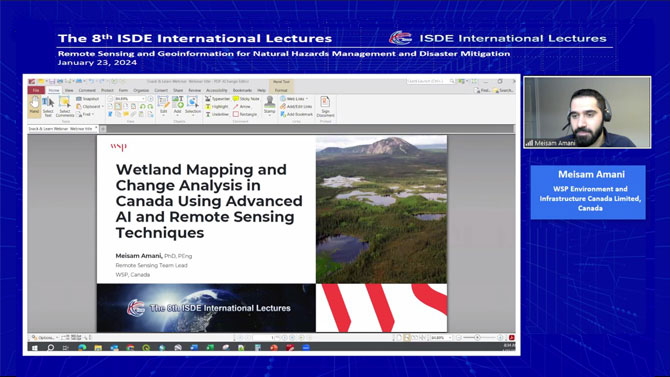Pick the Typewriter comment tool
This screenshot has width=670, height=377.
click(x=217, y=99)
